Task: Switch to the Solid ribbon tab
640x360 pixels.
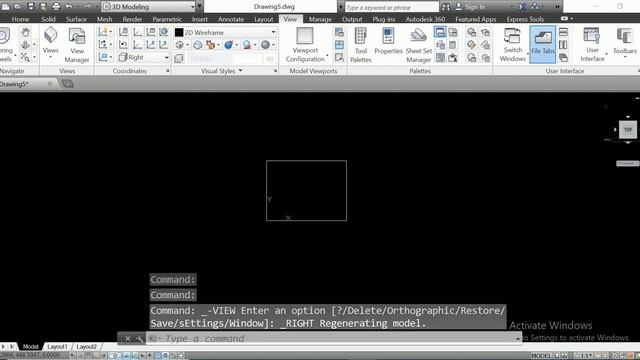Action: [48, 19]
